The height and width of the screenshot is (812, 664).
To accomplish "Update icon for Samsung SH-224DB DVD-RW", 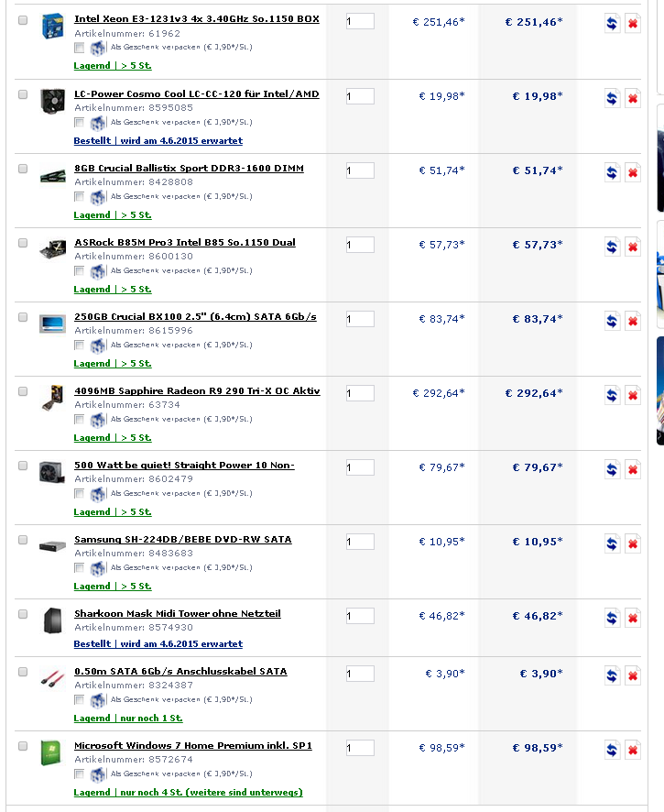I will pyautogui.click(x=612, y=543).
